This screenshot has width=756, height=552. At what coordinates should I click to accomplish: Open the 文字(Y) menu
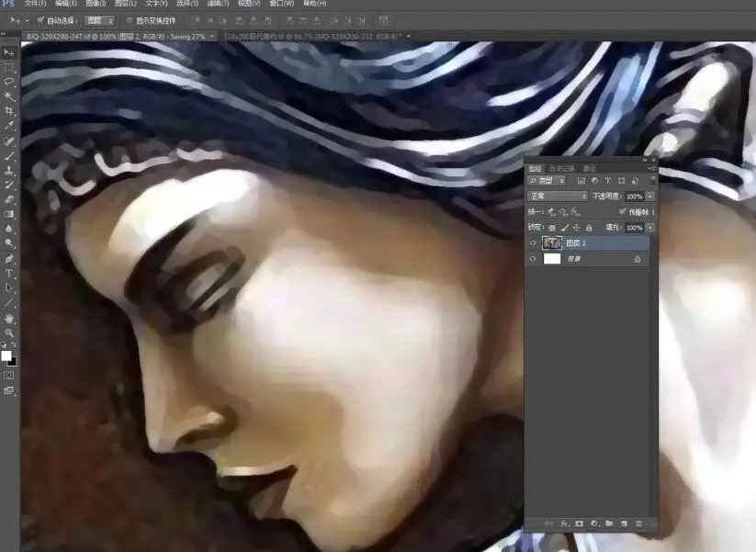[156, 4]
